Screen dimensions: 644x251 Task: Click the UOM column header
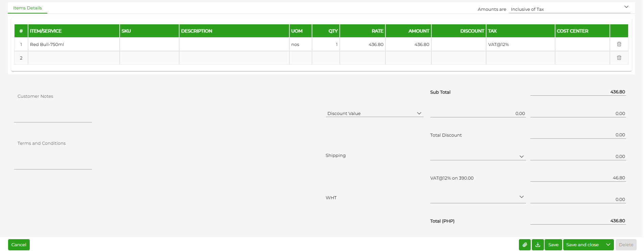pos(301,31)
